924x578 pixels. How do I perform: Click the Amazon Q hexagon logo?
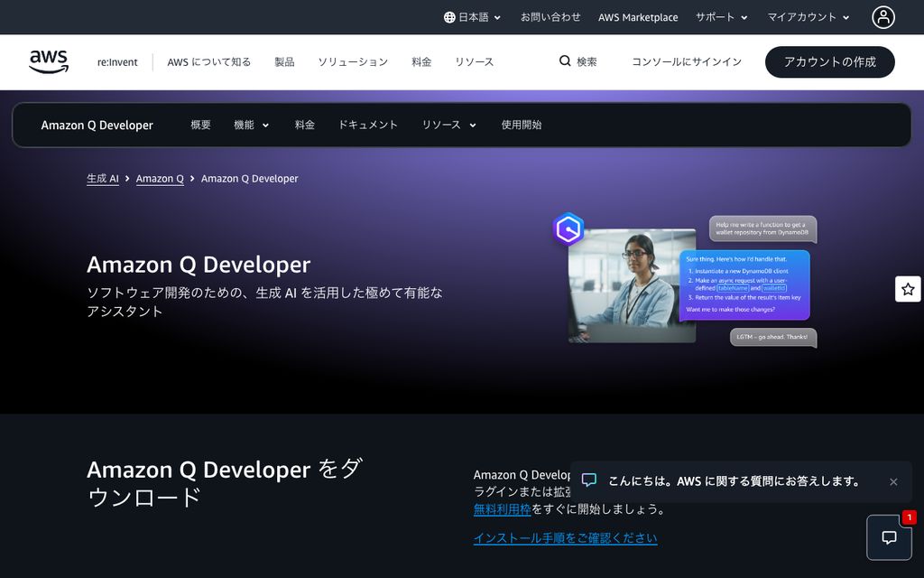click(568, 228)
